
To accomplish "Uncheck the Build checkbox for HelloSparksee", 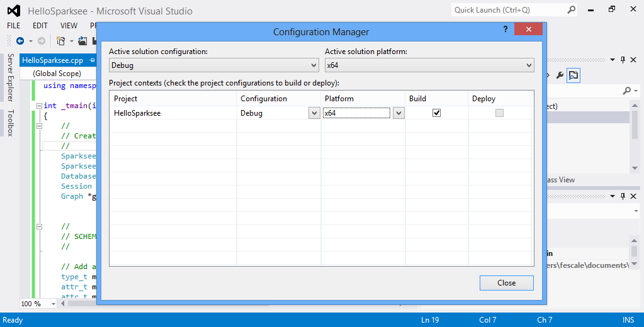I will 437,113.
